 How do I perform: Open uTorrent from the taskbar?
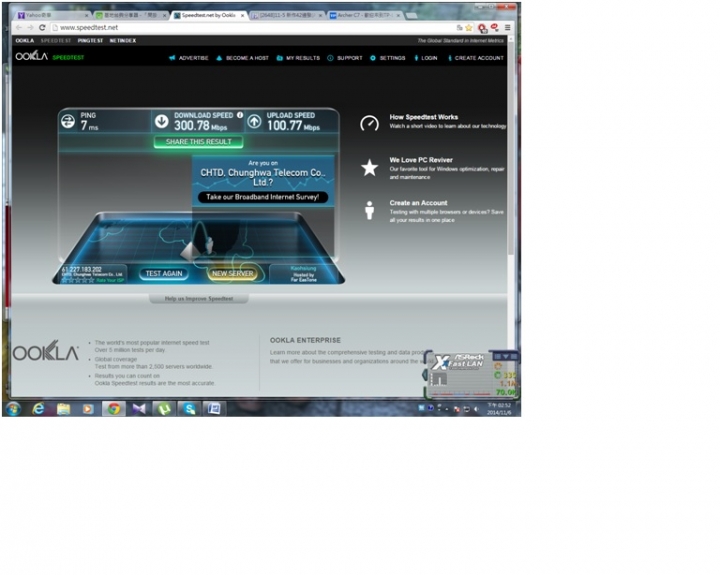pos(164,408)
